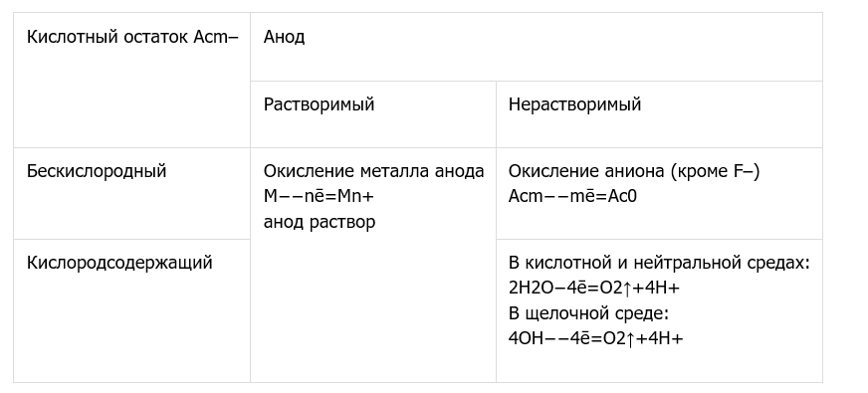Image resolution: width=868 pixels, height=393 pixels.
Task: Click 'Окисление аниона (кроме F–)' text
Action: (634, 171)
